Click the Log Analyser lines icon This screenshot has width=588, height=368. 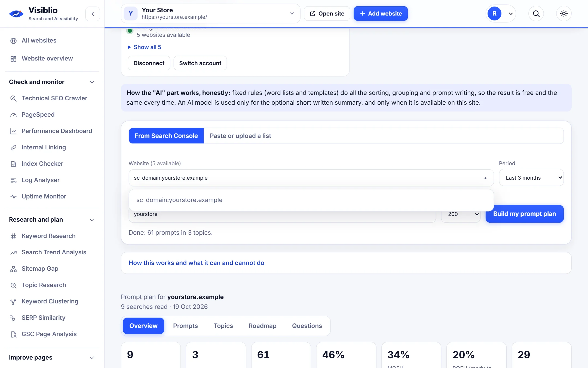click(13, 180)
